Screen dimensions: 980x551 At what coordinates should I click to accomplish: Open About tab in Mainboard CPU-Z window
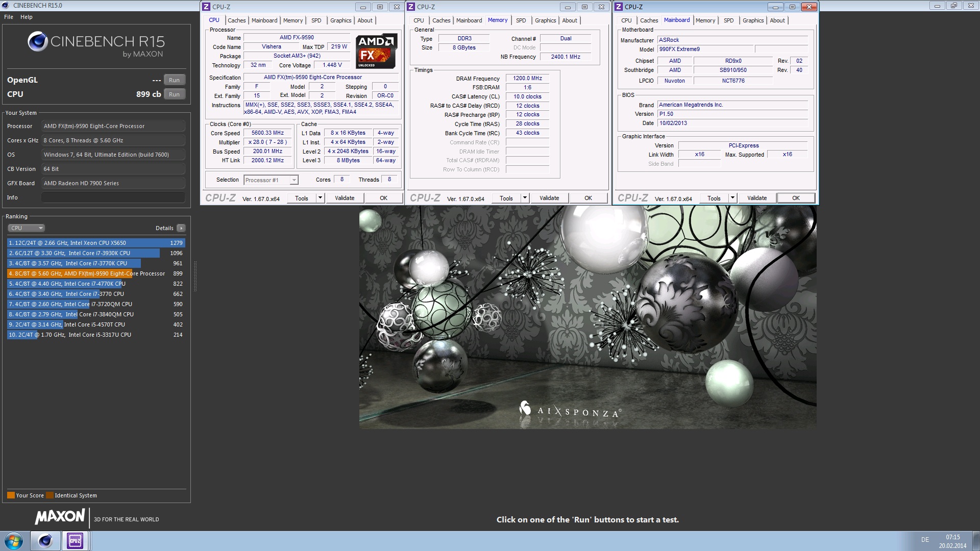coord(777,20)
